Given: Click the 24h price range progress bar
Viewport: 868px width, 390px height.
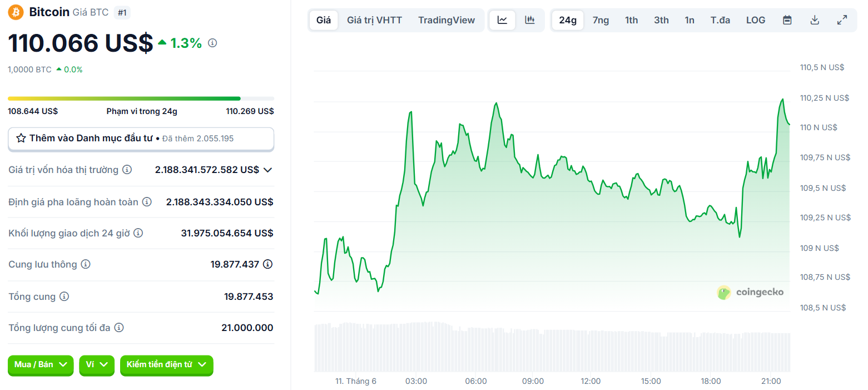Looking at the screenshot, I should tap(141, 98).
